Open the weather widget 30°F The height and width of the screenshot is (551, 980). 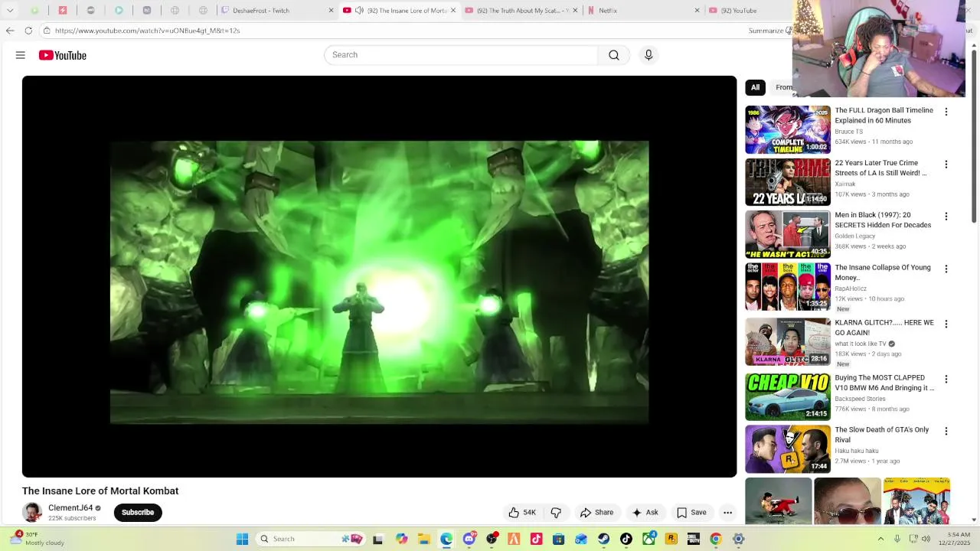click(x=37, y=539)
